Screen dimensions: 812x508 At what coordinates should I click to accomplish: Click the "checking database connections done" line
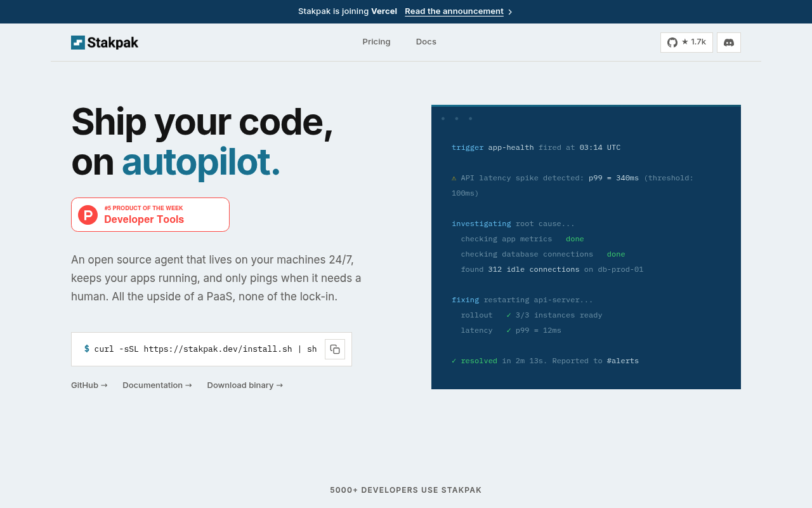click(543, 254)
